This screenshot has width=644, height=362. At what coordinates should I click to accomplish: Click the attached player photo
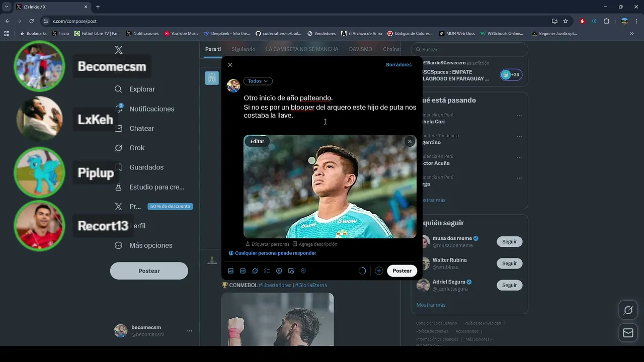[330, 187]
